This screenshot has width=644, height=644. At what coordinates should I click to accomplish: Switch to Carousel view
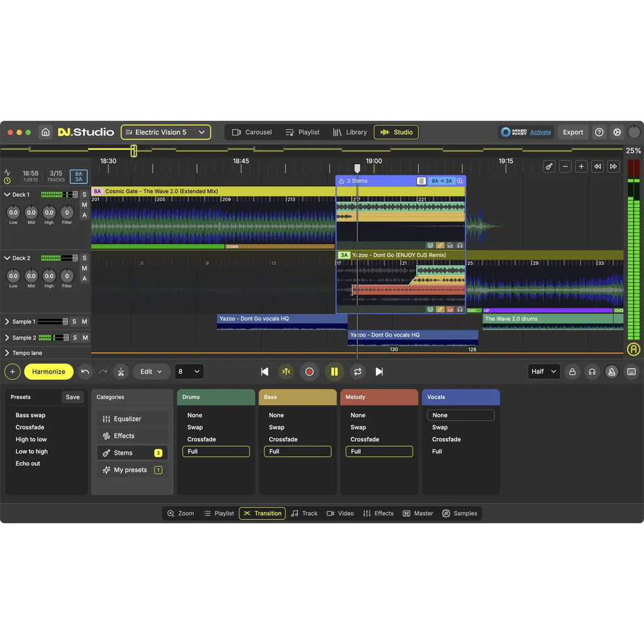point(252,132)
